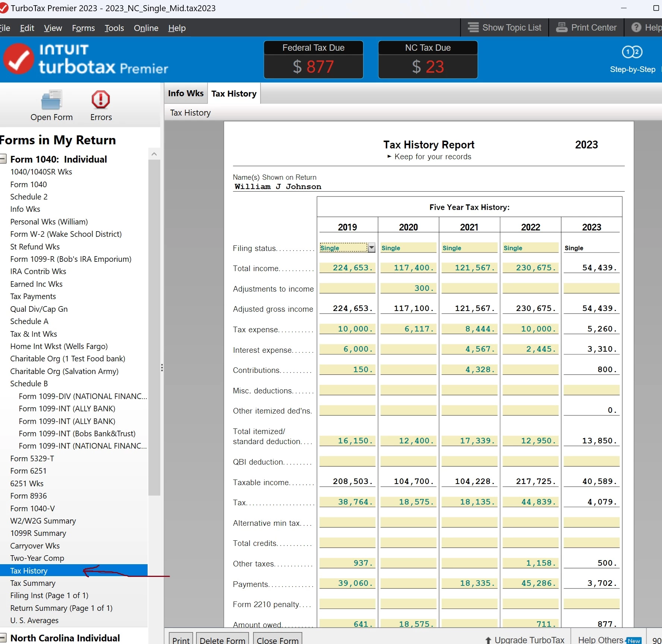
Task: Open Form W-2 (Wake School District)
Action: [66, 234]
